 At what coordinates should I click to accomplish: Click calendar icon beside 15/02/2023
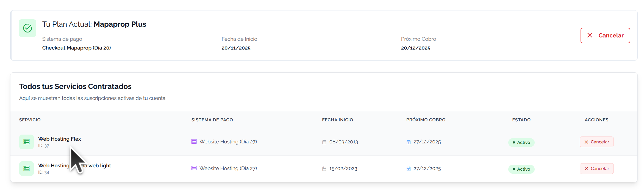324,169
